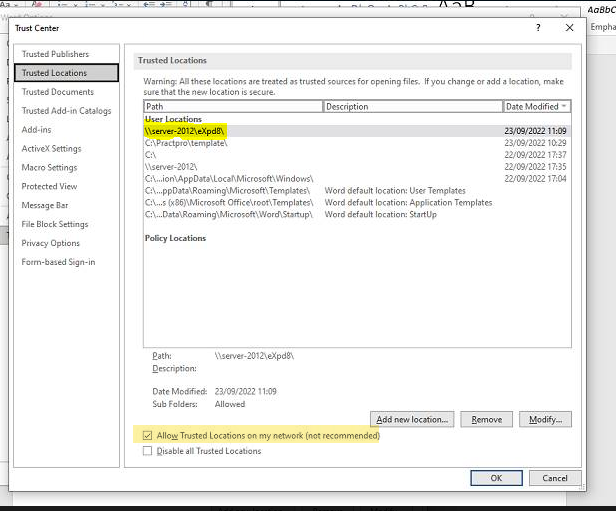Switch to Trusted Publishers section
Image resolution: width=616 pixels, height=511 pixels.
click(55, 54)
